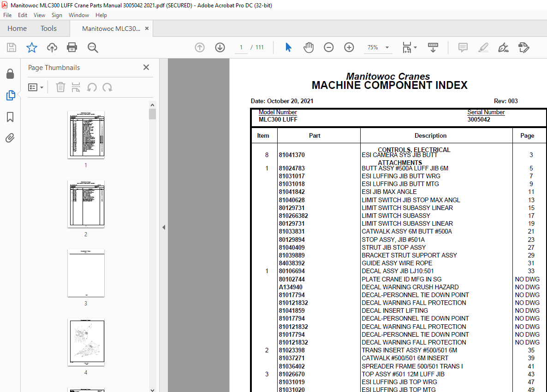Print the document with printer icon
This screenshot has height=392, width=547.
click(x=72, y=47)
